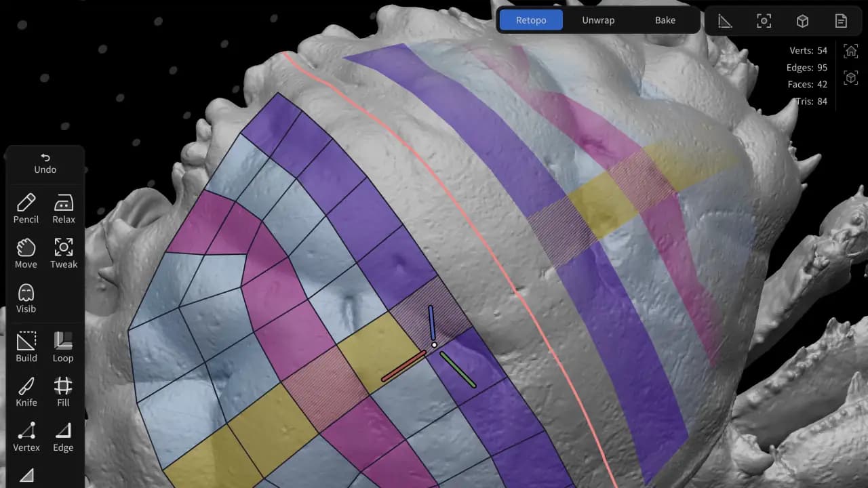
Task: Select the Relax tool
Action: (x=64, y=208)
